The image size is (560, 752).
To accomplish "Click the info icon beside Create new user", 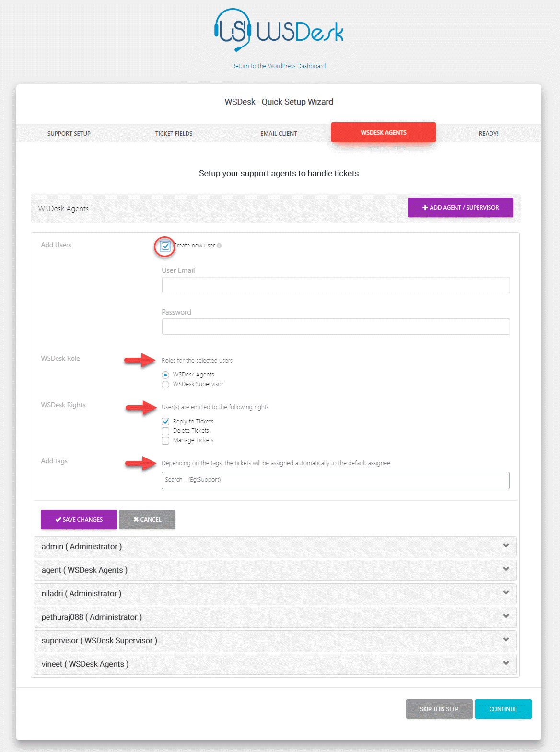I will (x=219, y=246).
